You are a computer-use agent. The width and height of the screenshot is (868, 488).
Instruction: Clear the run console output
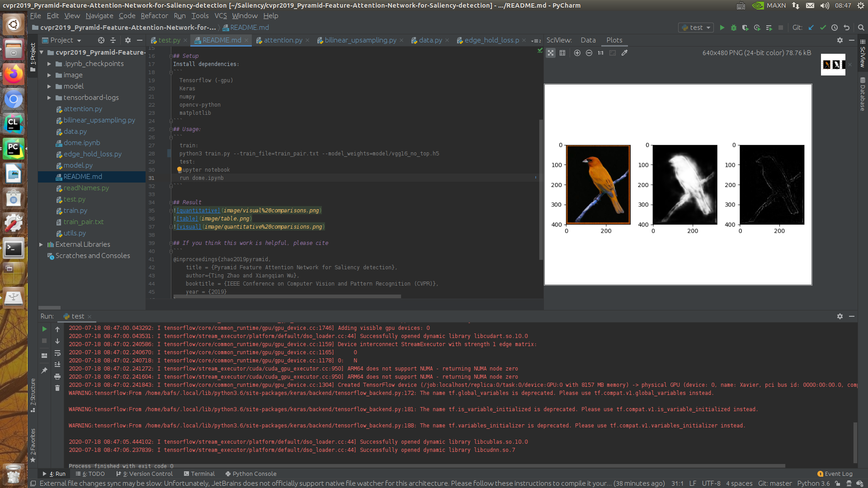[57, 388]
